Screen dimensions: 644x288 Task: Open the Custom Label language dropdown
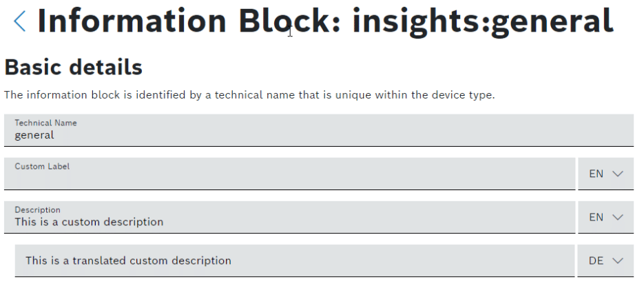(x=605, y=174)
